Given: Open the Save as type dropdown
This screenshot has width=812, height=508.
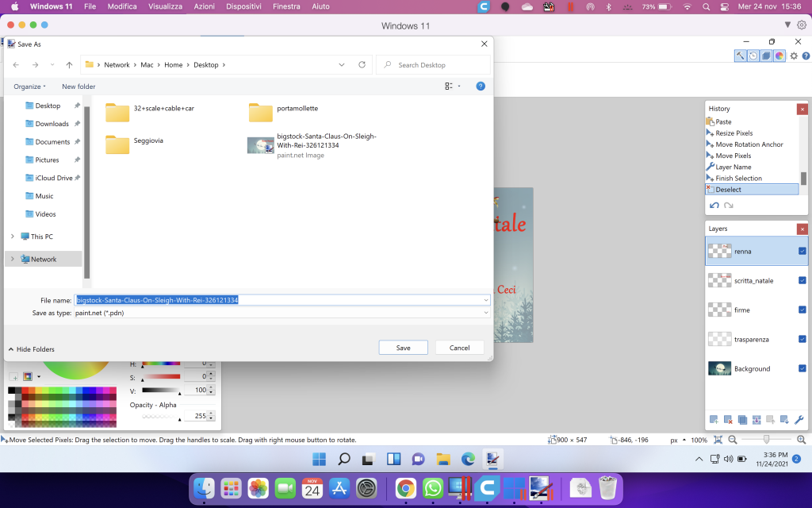Looking at the screenshot, I should [485, 313].
